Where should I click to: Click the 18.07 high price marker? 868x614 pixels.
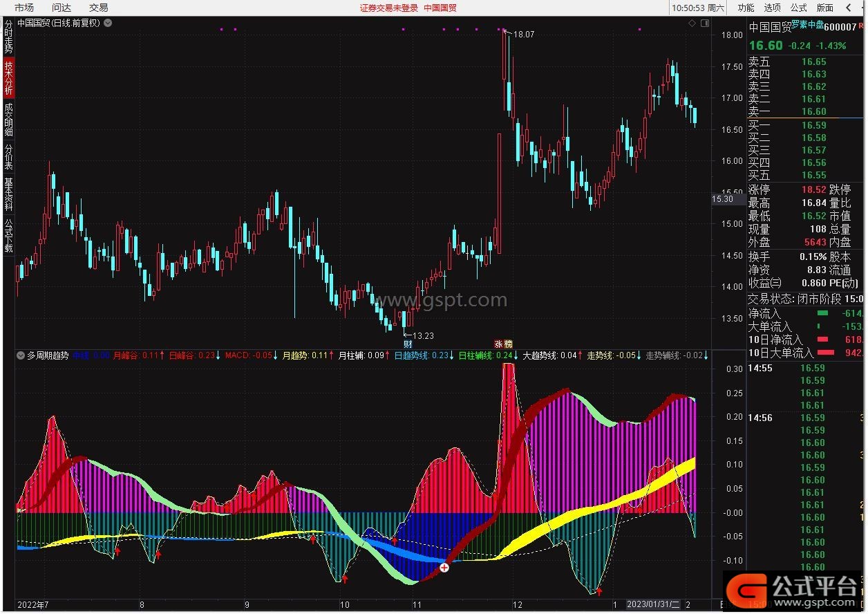pos(524,34)
